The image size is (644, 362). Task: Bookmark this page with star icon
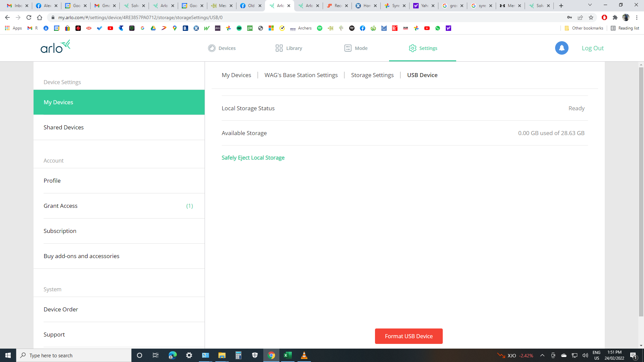click(591, 17)
